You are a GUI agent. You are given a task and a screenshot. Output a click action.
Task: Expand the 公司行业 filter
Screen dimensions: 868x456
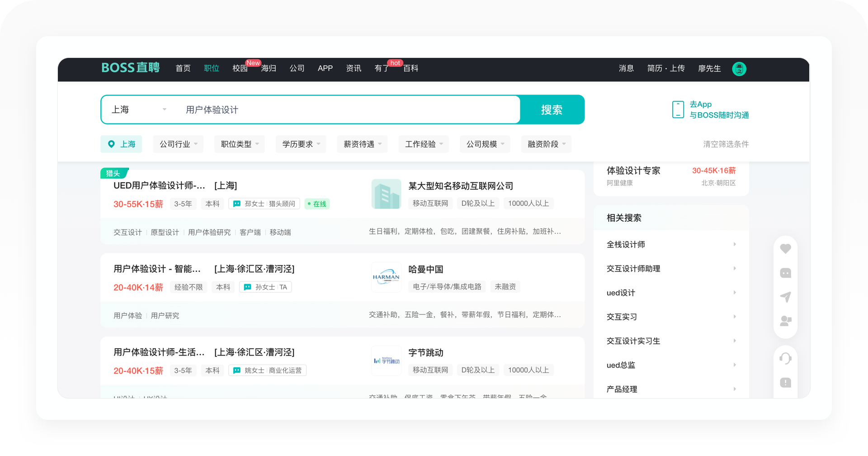pos(178,144)
